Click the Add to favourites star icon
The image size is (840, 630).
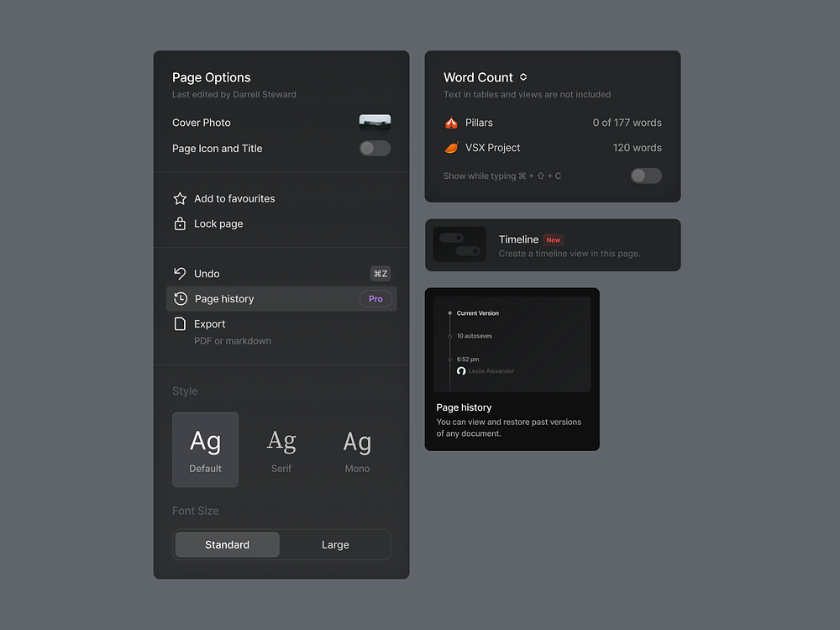(179, 198)
